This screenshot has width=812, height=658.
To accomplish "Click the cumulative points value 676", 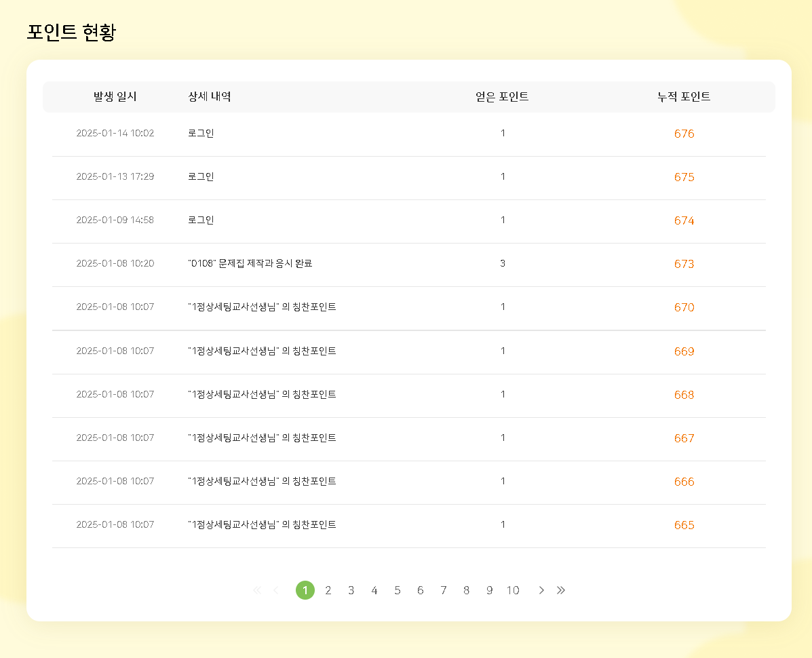I will pyautogui.click(x=684, y=134).
